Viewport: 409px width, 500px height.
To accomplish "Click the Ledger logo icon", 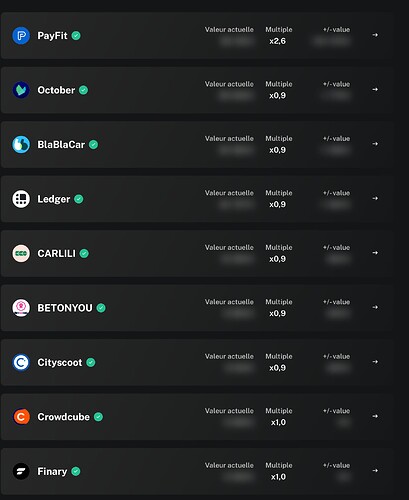I will (21, 199).
